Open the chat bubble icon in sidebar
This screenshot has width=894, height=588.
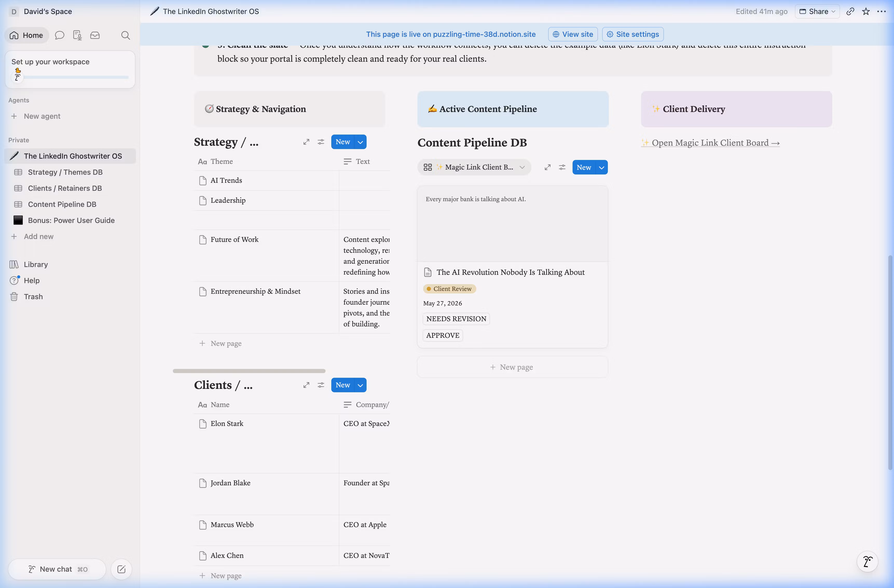59,35
